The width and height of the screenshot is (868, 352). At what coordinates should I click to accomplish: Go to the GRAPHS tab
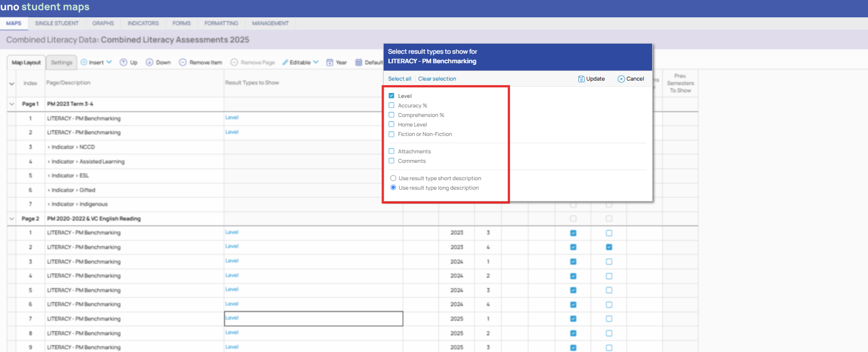pyautogui.click(x=103, y=24)
